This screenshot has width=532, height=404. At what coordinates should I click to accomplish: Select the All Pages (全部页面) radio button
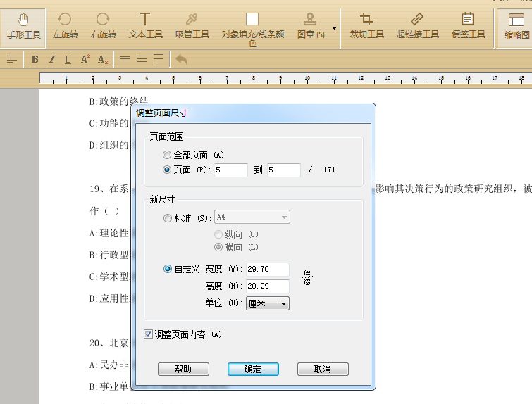pyautogui.click(x=166, y=156)
